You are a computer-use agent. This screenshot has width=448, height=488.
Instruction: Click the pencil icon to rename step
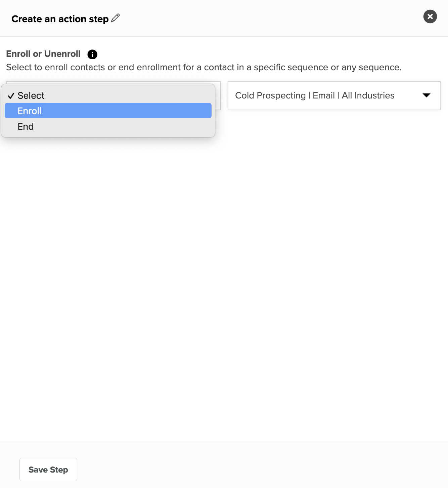[x=116, y=18]
